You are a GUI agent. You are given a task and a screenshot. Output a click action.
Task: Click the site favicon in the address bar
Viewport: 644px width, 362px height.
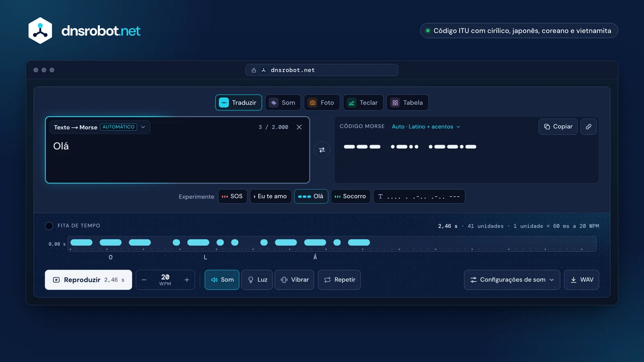(x=264, y=70)
